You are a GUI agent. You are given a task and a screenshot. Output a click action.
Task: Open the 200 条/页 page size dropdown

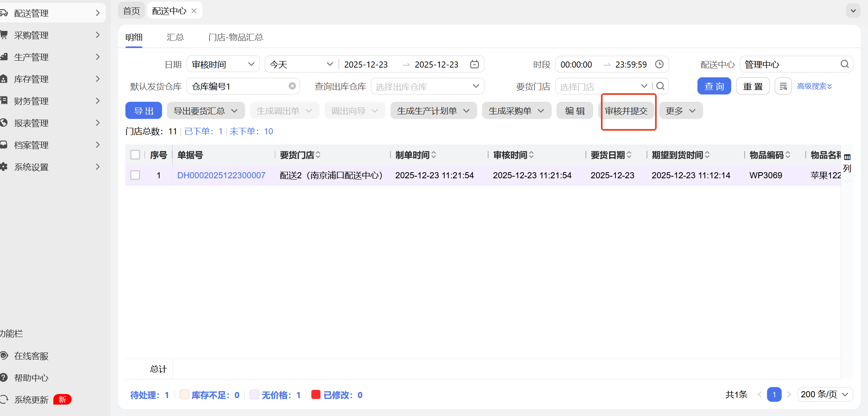pos(824,394)
